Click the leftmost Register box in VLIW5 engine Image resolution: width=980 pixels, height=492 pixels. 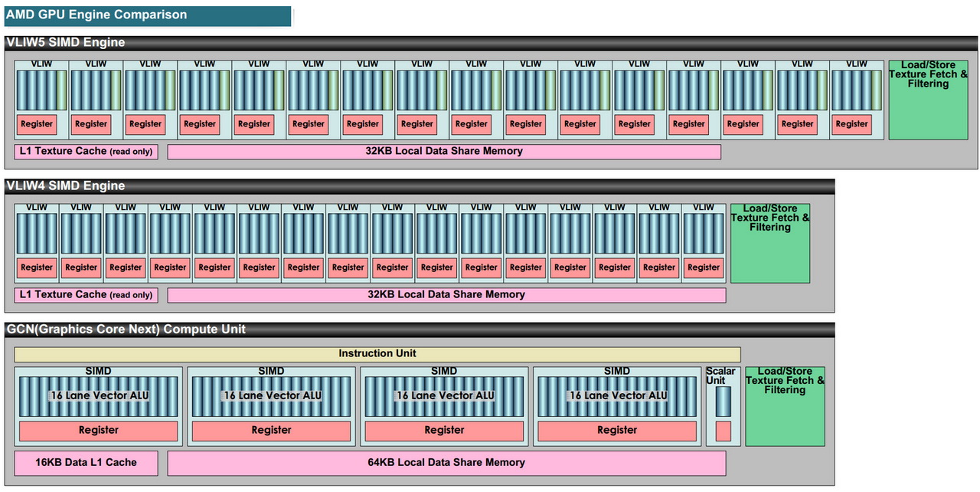coord(37,124)
